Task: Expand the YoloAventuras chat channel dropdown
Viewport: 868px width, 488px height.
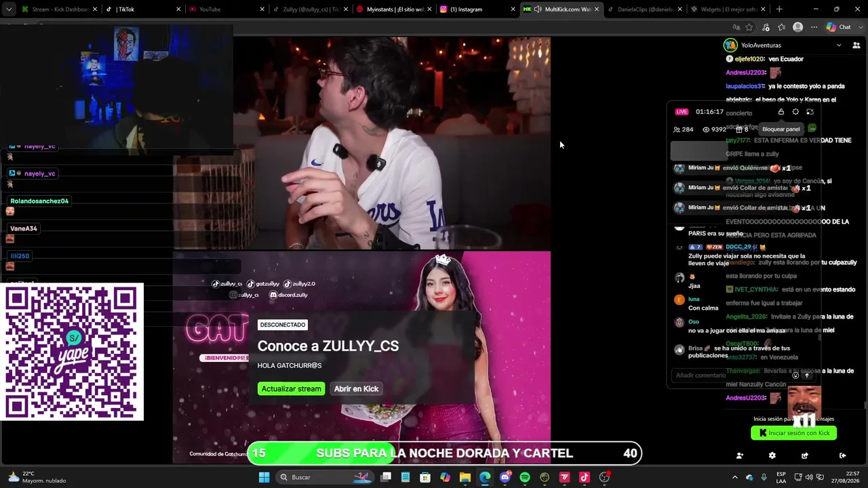Action: coord(839,45)
